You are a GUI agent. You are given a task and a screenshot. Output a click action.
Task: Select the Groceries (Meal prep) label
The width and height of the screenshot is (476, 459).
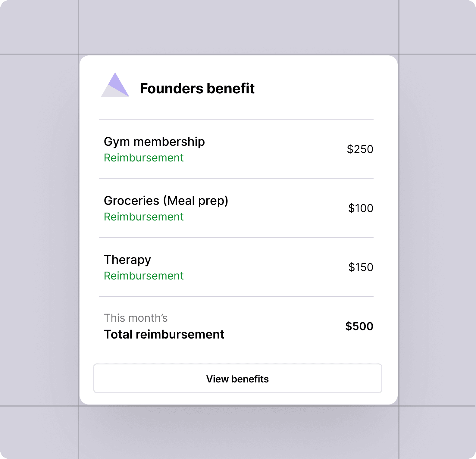point(166,201)
